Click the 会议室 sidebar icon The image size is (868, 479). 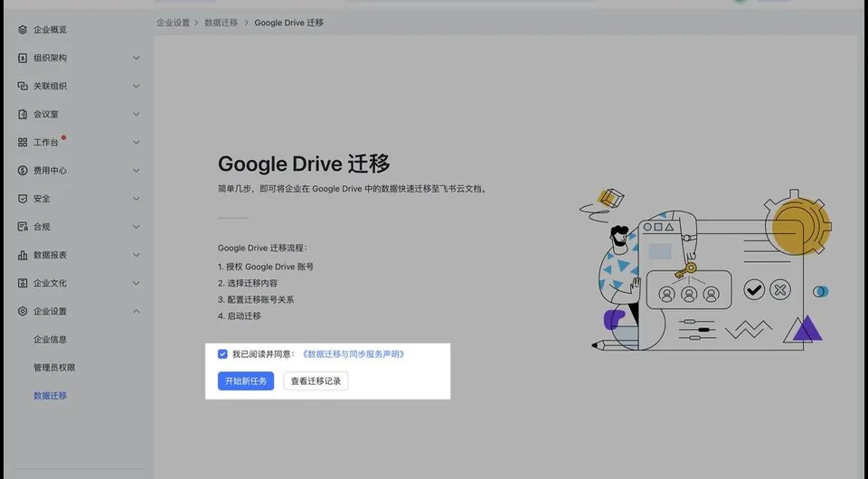pyautogui.click(x=22, y=114)
